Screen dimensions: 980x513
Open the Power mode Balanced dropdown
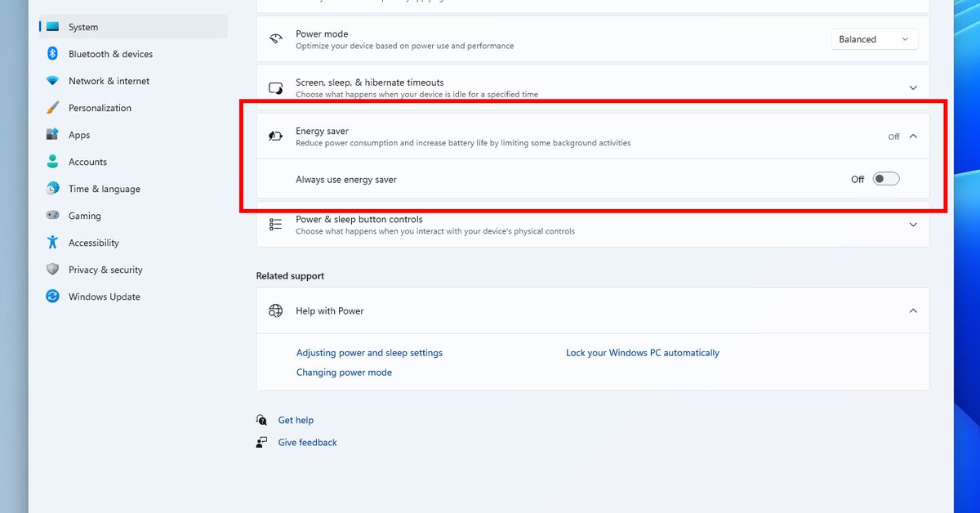[x=874, y=39]
